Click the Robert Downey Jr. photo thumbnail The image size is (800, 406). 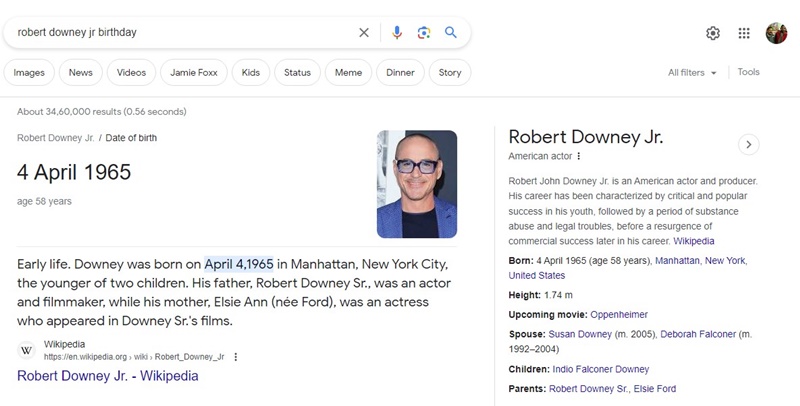tap(416, 184)
